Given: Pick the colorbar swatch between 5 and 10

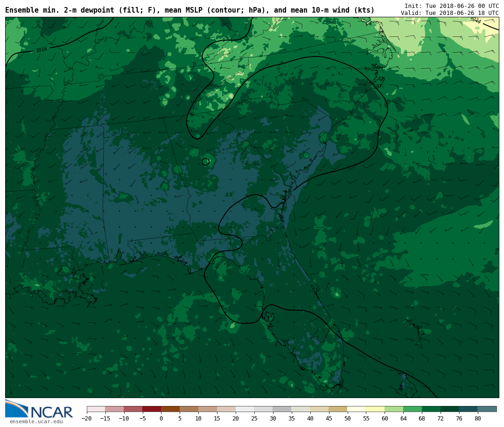Looking at the screenshot, I should point(189,409).
